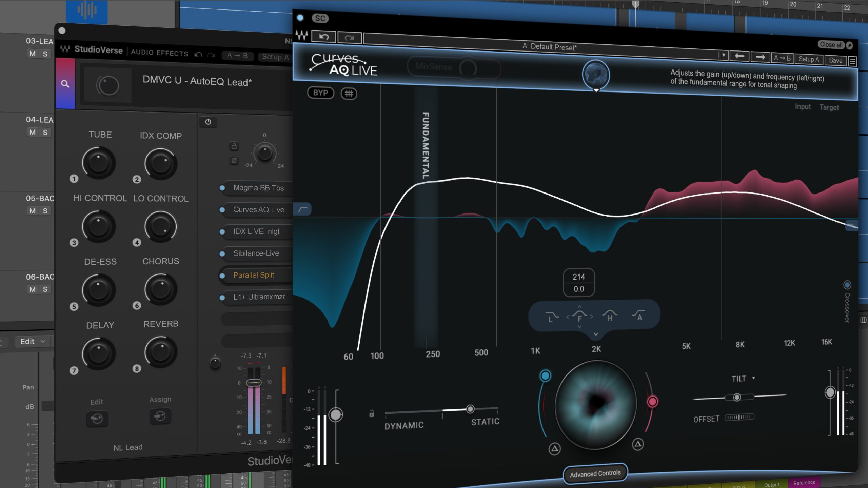Toggle the SC sidechain button
Screen dimensions: 868x488
(x=320, y=18)
